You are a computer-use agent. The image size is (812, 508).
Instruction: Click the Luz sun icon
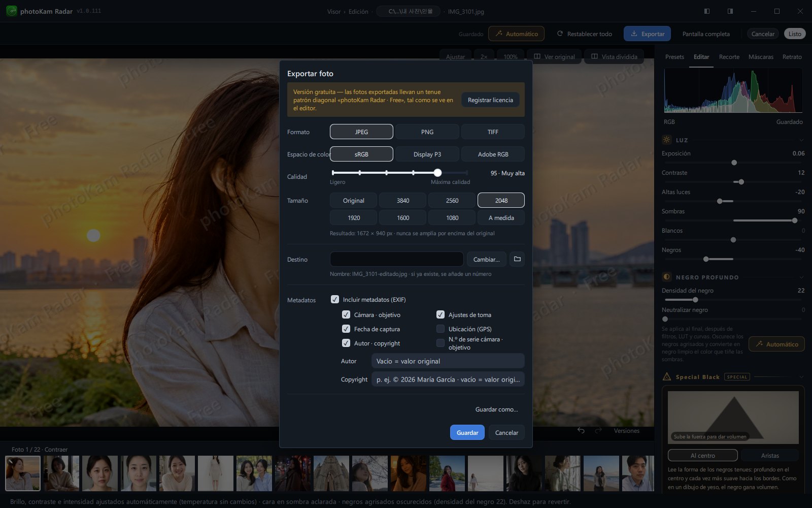coord(667,140)
